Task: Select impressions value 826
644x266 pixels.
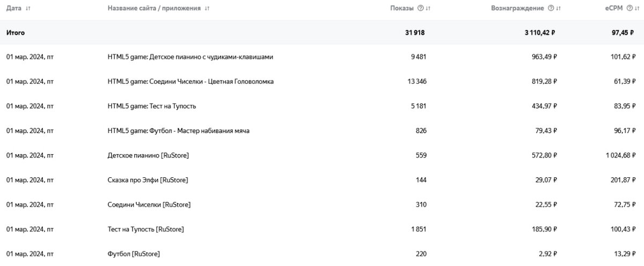Action: pos(421,131)
